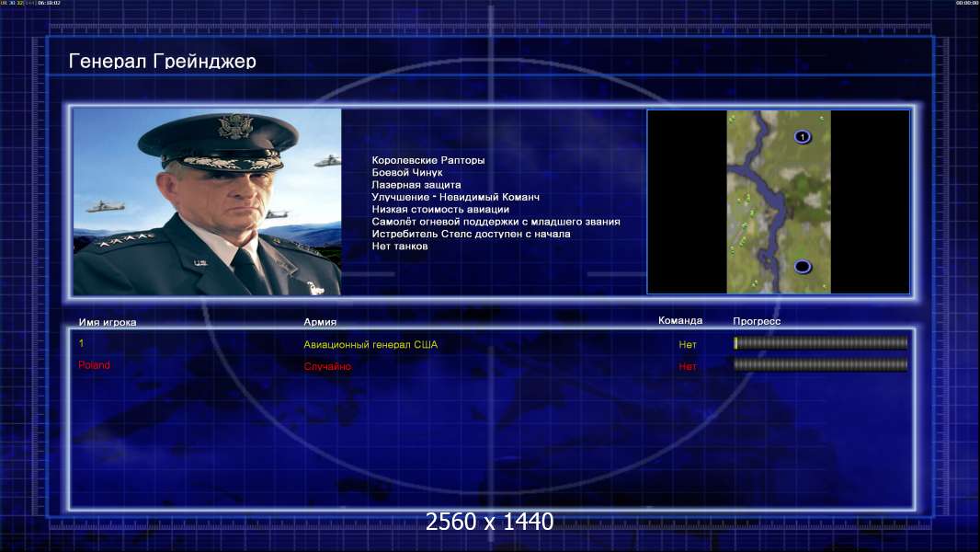The width and height of the screenshot is (980, 552).
Task: Click the unnumbered start position marker on map
Action: tap(803, 267)
